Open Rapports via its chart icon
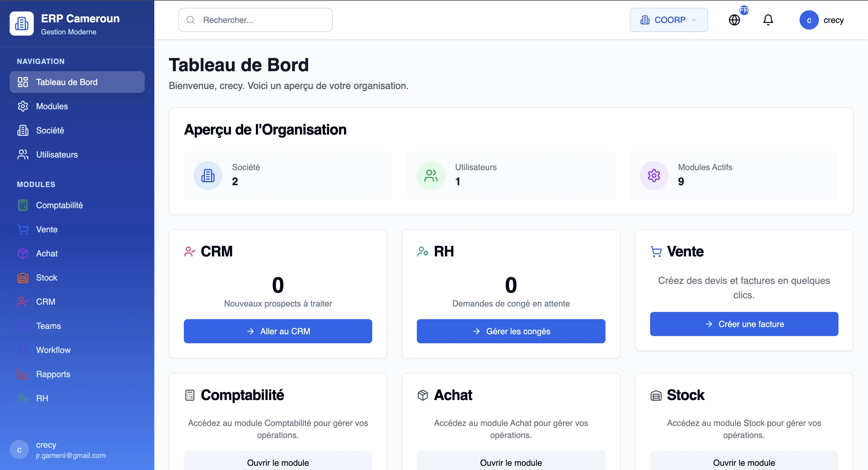Viewport: 868px width, 470px height. [x=23, y=374]
